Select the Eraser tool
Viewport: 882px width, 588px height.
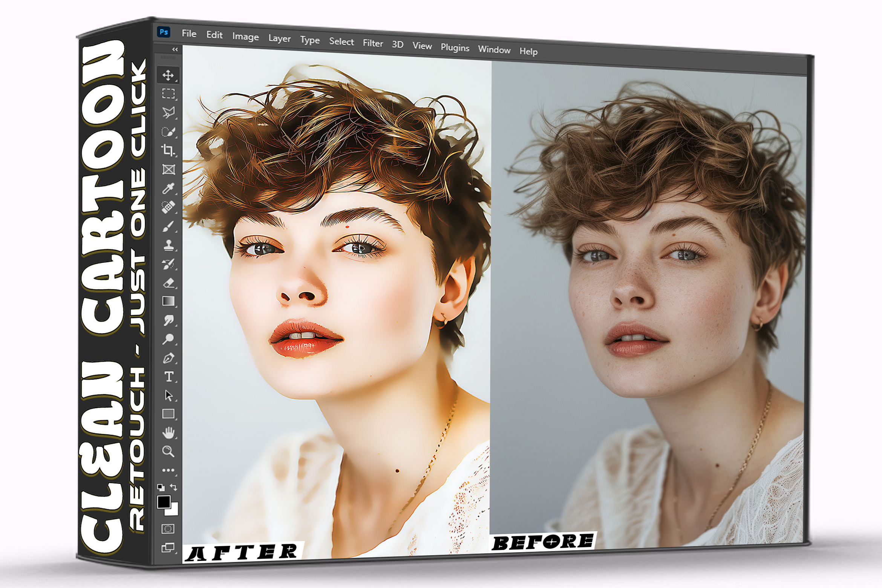(x=168, y=283)
